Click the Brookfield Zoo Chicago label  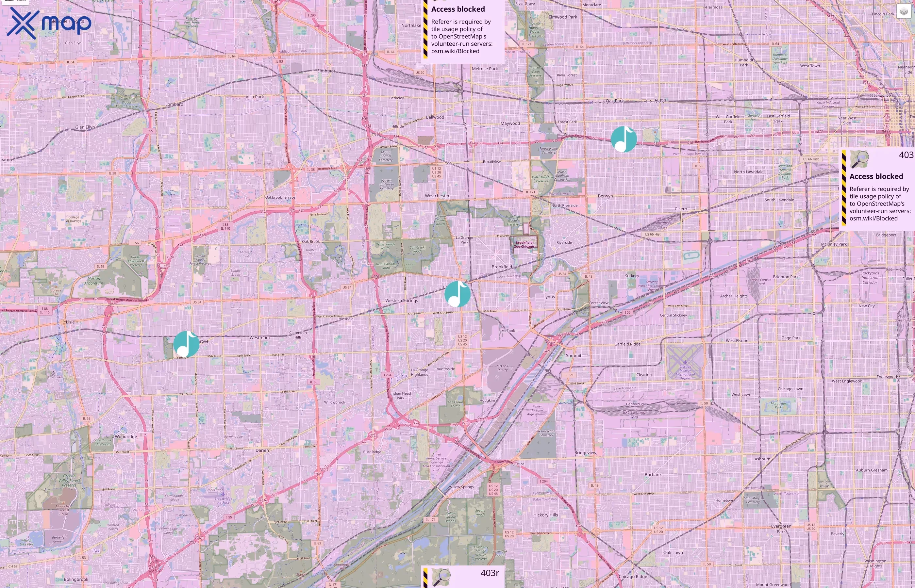point(524,244)
